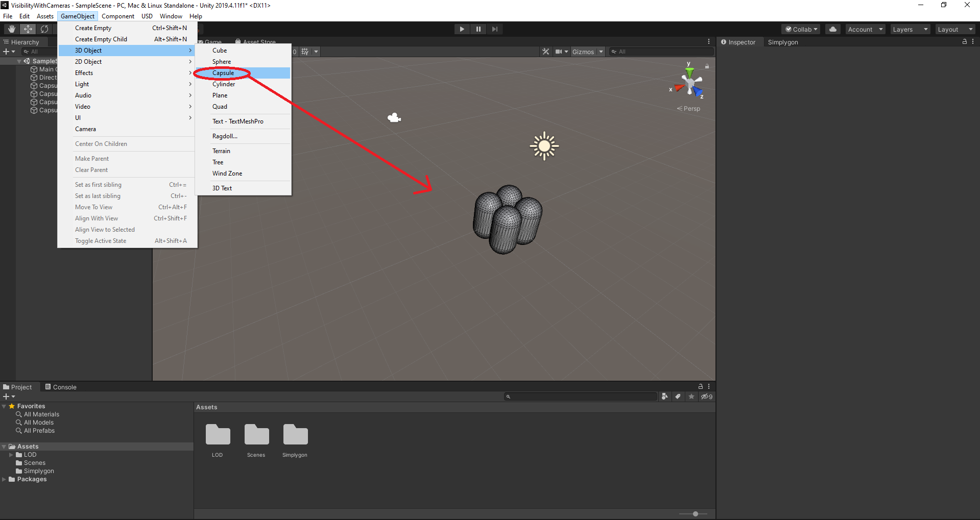The image size is (980, 520).
Task: Open the Project panel search by type icon
Action: click(x=664, y=397)
